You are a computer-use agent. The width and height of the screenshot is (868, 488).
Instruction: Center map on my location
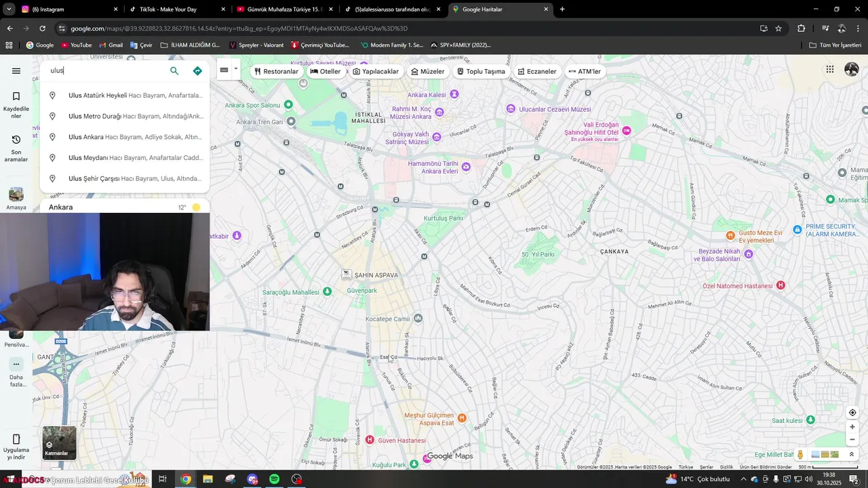[x=852, y=413]
